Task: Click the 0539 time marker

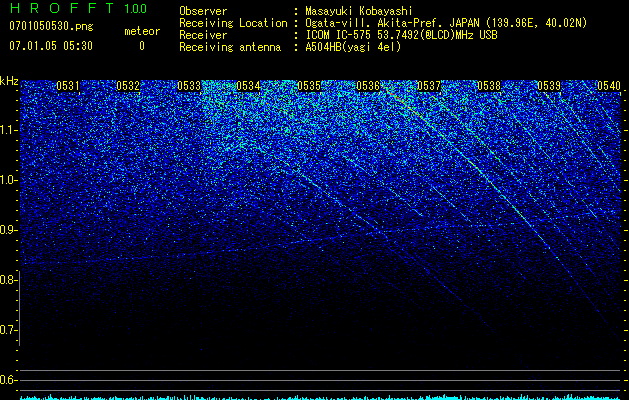Action: [549, 86]
